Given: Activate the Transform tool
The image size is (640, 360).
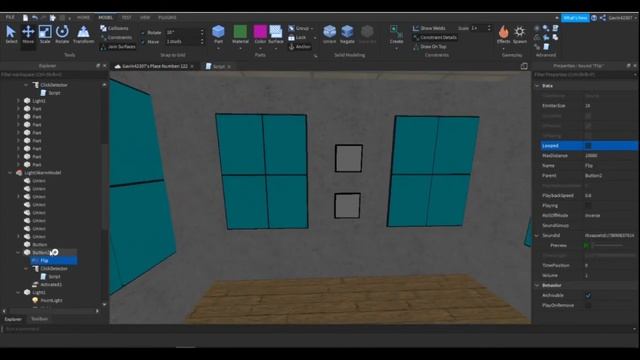Looking at the screenshot, I should (83, 34).
